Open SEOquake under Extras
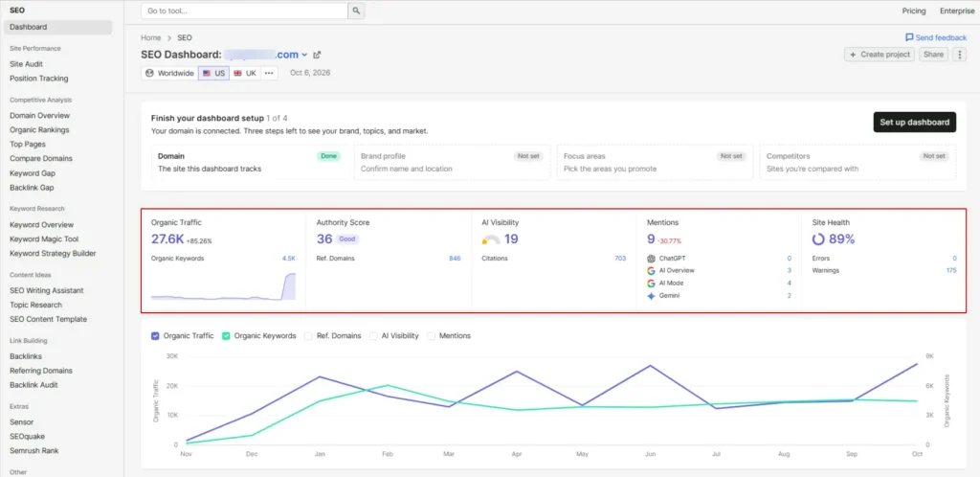 27,437
